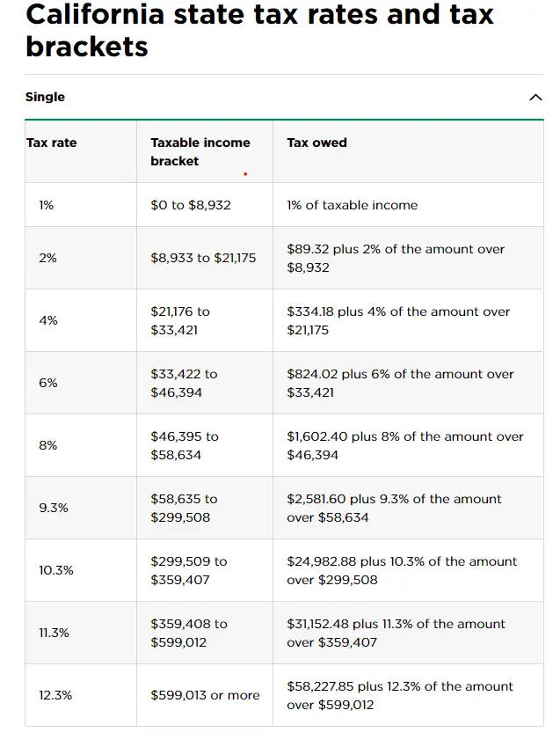This screenshot has width=560, height=747.
Task: Click the 9.3% tax rate cell
Action: (x=54, y=508)
